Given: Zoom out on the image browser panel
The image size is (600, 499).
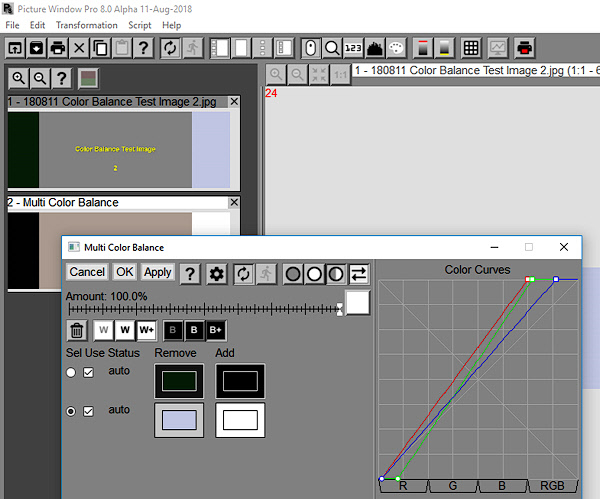Looking at the screenshot, I should coord(40,78).
